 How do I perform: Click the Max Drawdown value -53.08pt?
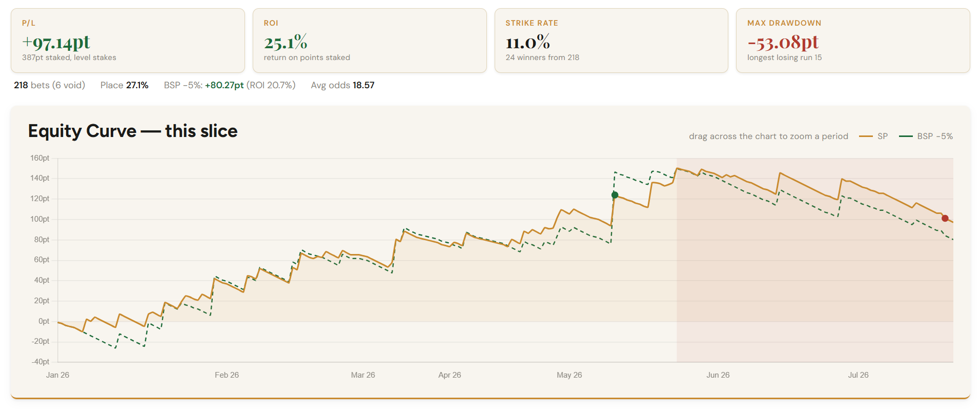[783, 42]
